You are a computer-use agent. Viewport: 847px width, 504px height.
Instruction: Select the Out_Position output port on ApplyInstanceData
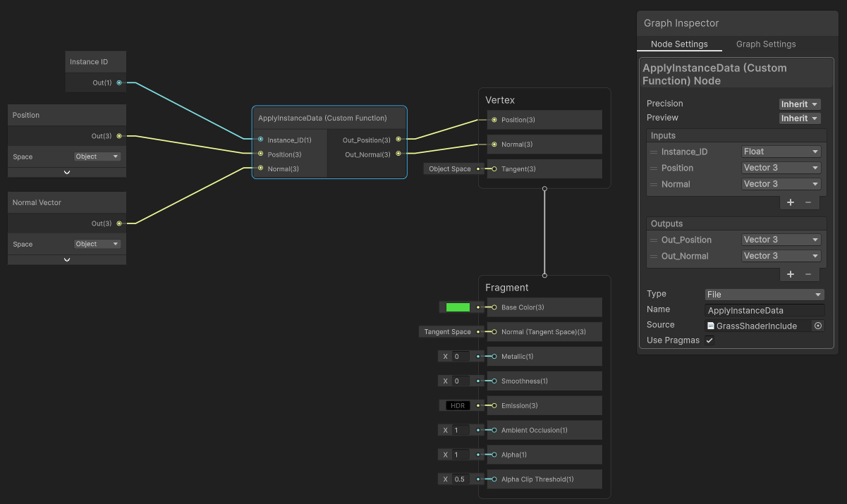(398, 140)
